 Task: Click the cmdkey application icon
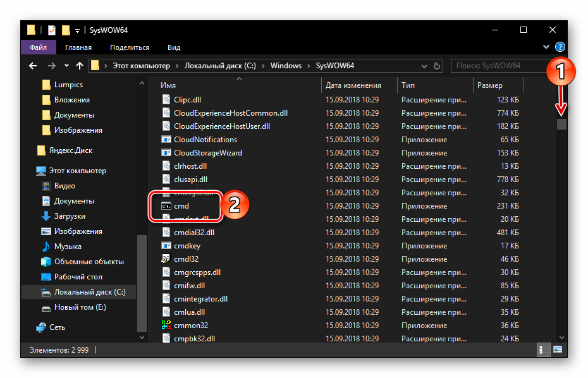(x=166, y=246)
